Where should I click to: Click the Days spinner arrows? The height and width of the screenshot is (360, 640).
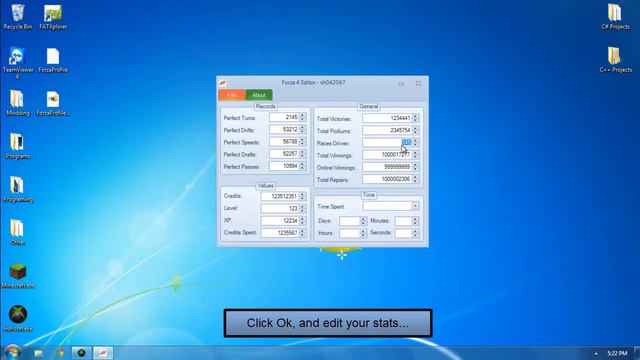tap(363, 221)
